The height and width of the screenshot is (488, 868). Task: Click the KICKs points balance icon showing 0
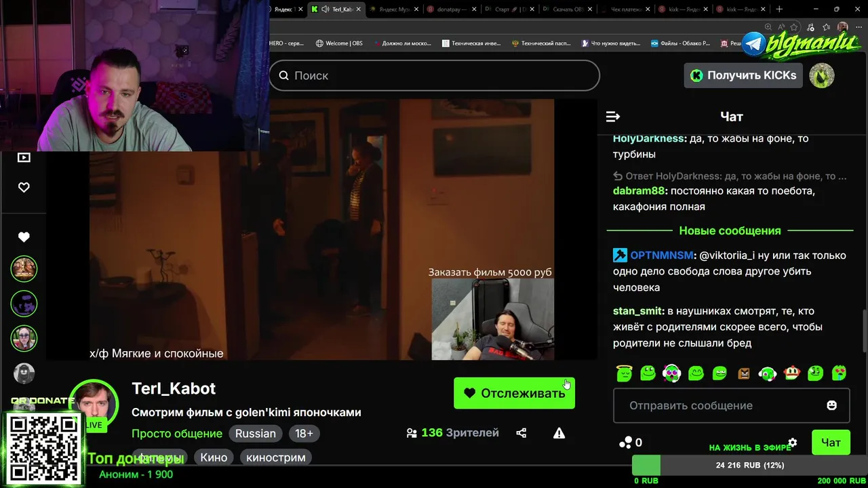click(x=631, y=443)
